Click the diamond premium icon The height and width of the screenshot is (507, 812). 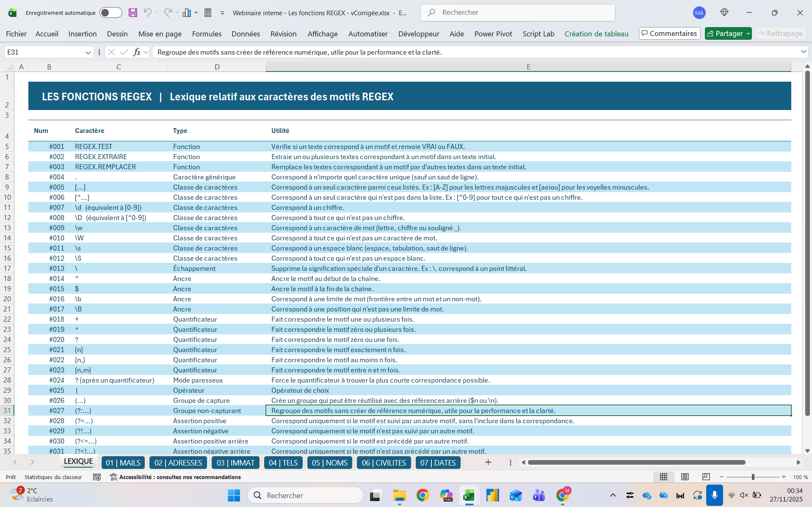click(x=724, y=13)
